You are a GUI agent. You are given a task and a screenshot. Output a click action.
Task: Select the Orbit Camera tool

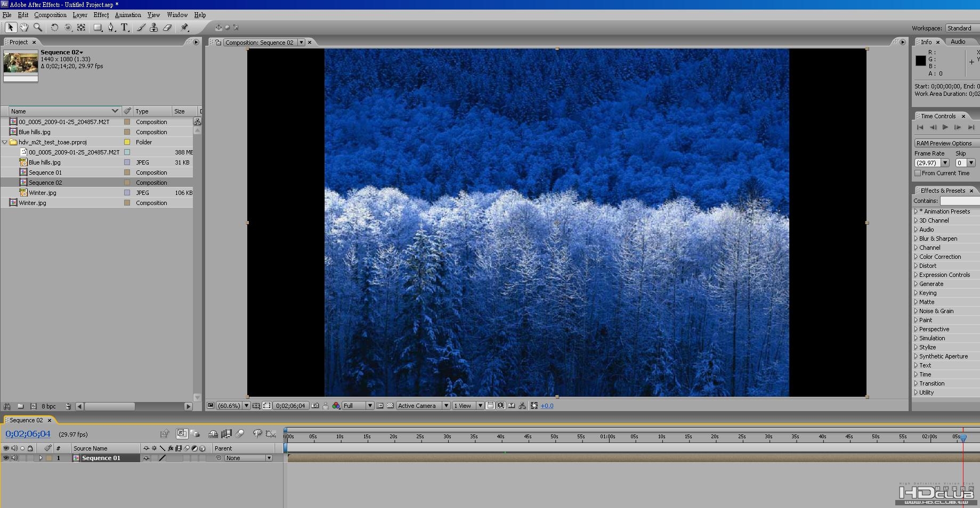(68, 28)
